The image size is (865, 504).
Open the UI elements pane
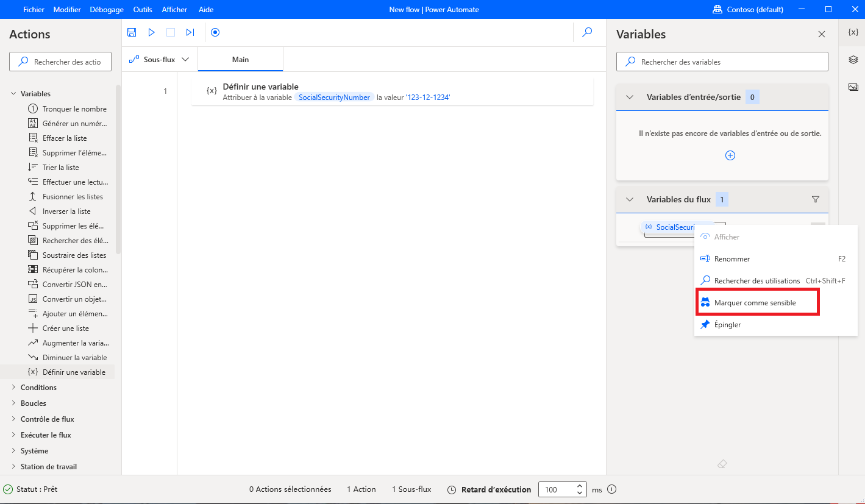pyautogui.click(x=852, y=59)
